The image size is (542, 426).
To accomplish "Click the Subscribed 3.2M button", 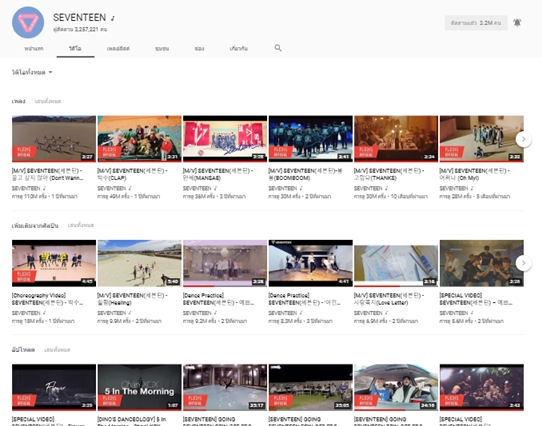I will [476, 23].
